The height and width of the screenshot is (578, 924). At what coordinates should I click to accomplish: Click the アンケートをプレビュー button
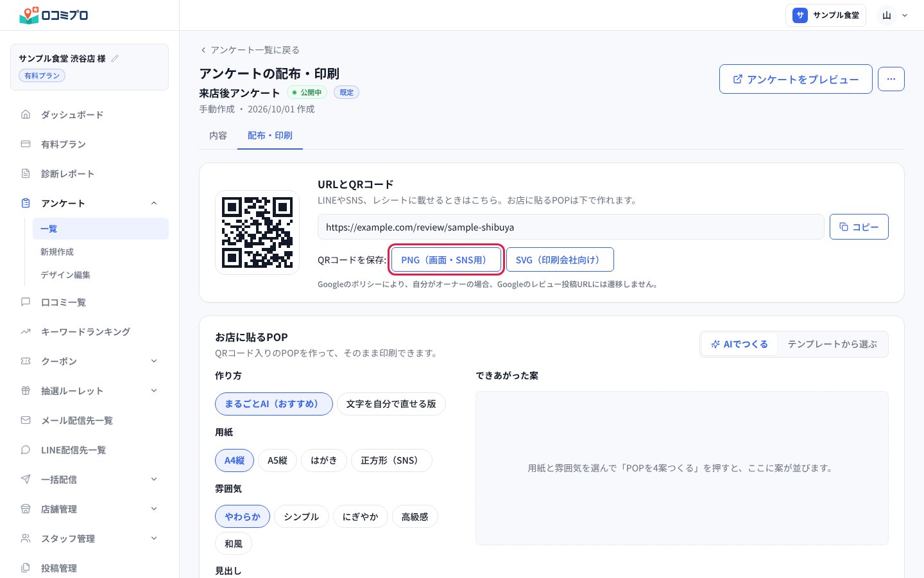[796, 79]
